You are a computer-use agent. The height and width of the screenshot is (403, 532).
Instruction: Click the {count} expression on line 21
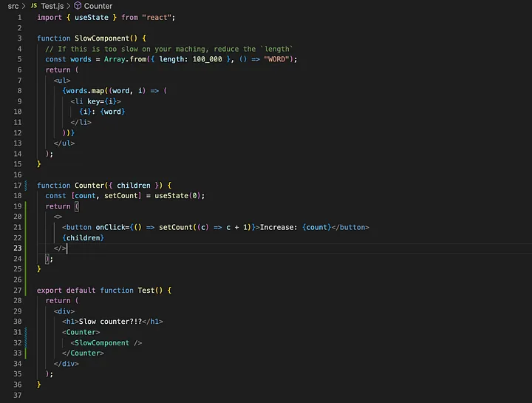pos(316,227)
